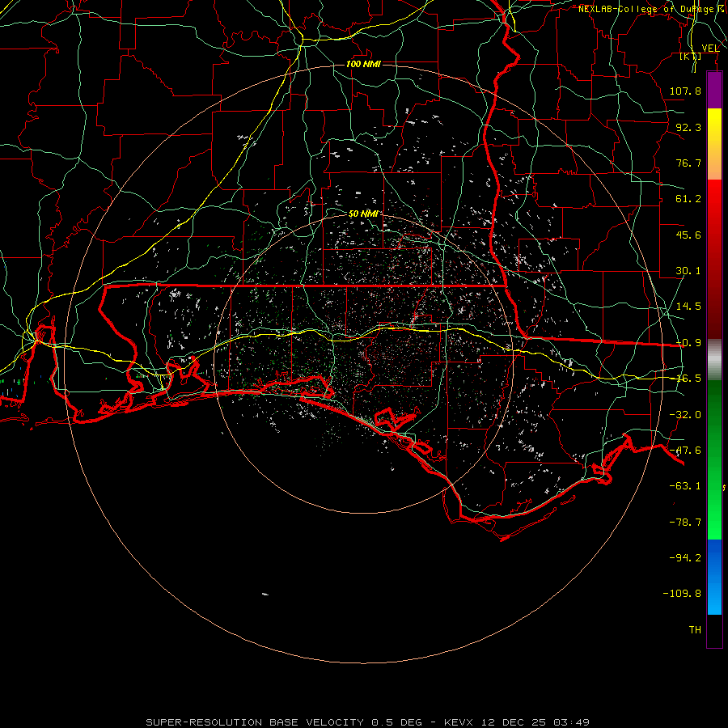Select the 14.5 legend value
This screenshot has width=728, height=728.
pyautogui.click(x=688, y=307)
